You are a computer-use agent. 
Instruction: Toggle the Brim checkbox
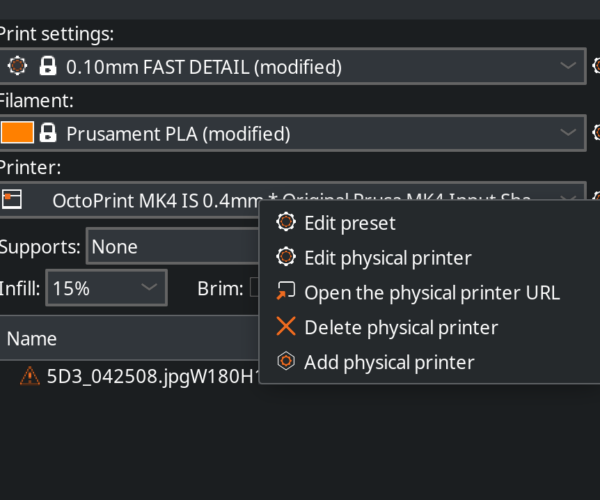click(254, 287)
